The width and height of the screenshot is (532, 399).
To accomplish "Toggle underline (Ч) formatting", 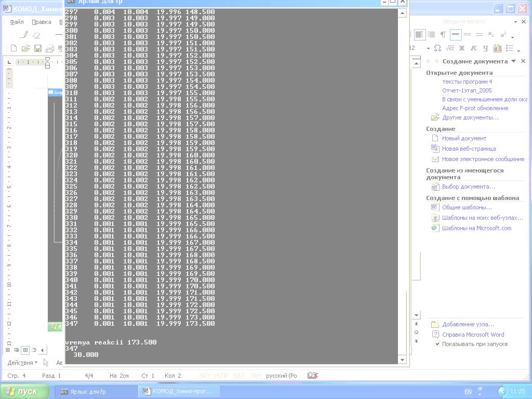I will (x=485, y=48).
